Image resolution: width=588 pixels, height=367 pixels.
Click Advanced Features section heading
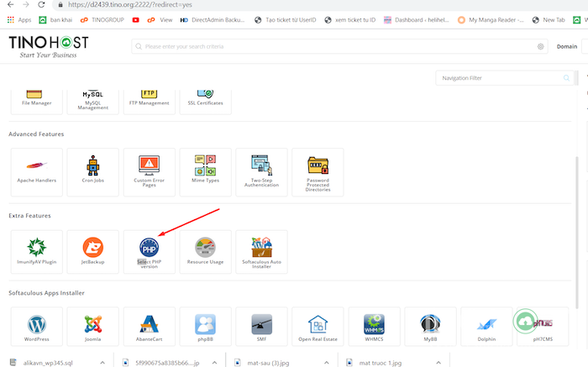tap(36, 134)
